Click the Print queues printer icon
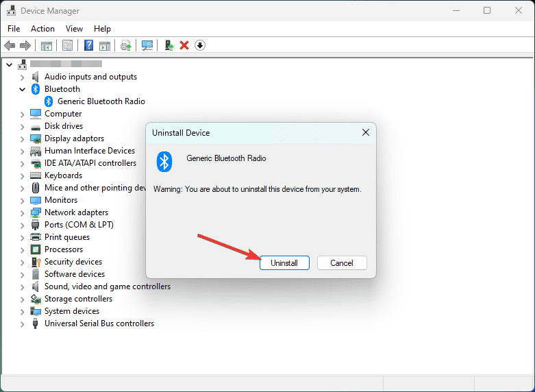535x392 pixels. (x=36, y=237)
